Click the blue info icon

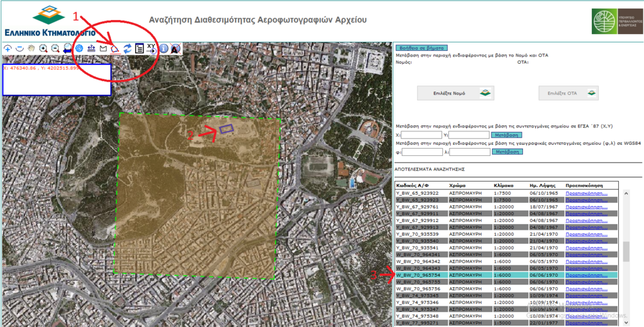164,48
